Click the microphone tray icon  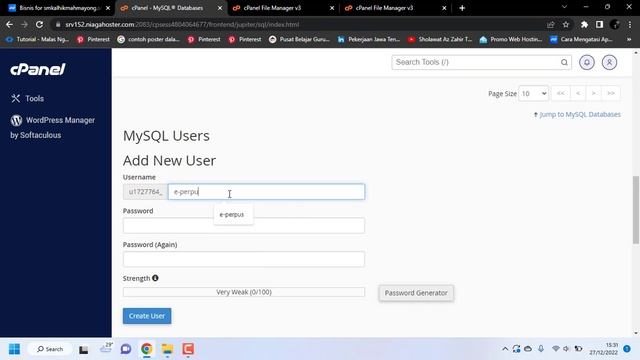(x=541, y=349)
